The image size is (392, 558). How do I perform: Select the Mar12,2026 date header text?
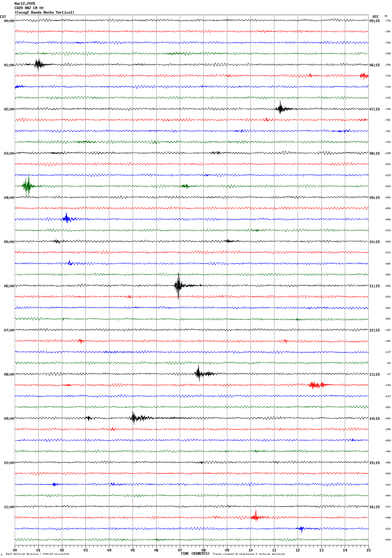[25, 4]
